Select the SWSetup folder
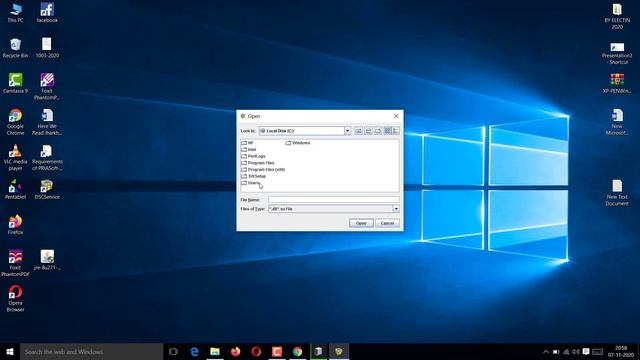Image resolution: width=640 pixels, height=360 pixels. click(253, 176)
